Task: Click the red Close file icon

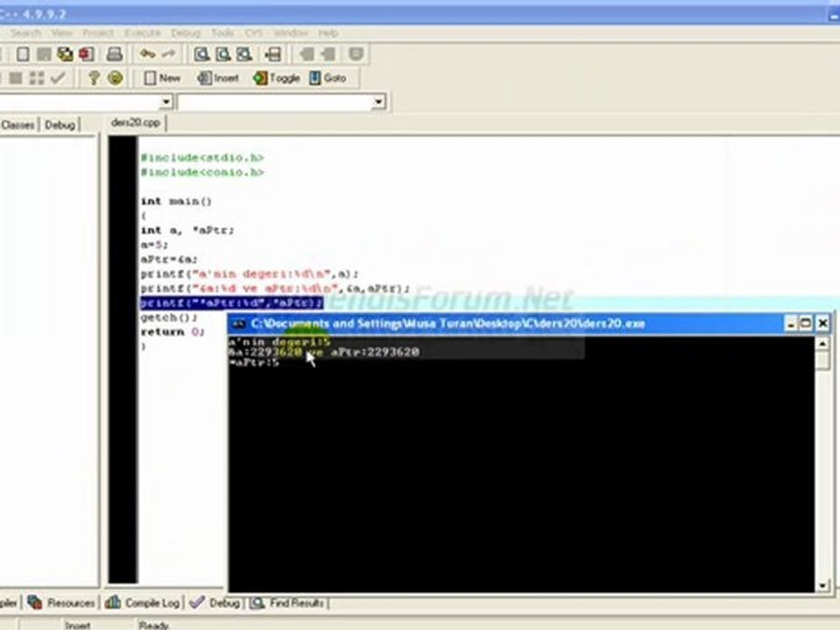Action: coord(87,54)
